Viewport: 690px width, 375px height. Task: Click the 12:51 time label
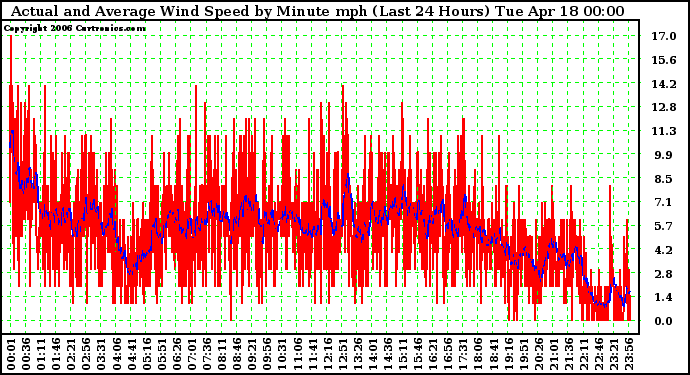pyautogui.click(x=343, y=354)
